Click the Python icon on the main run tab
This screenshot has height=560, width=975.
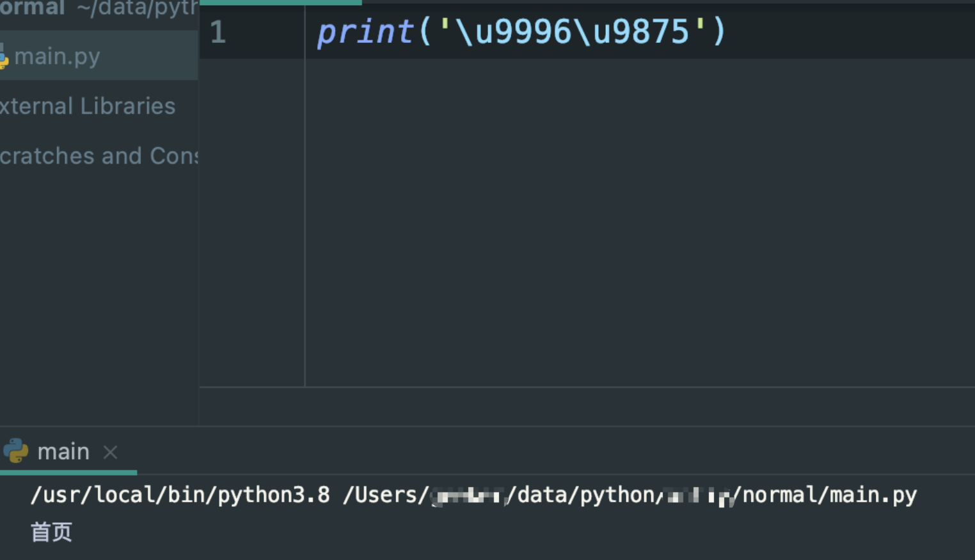(16, 451)
